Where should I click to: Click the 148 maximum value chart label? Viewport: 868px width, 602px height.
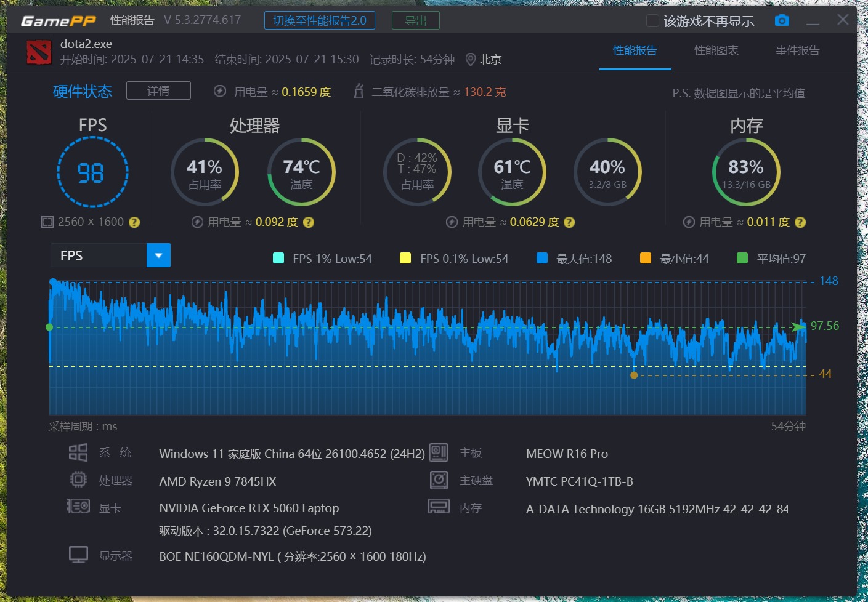tap(829, 281)
